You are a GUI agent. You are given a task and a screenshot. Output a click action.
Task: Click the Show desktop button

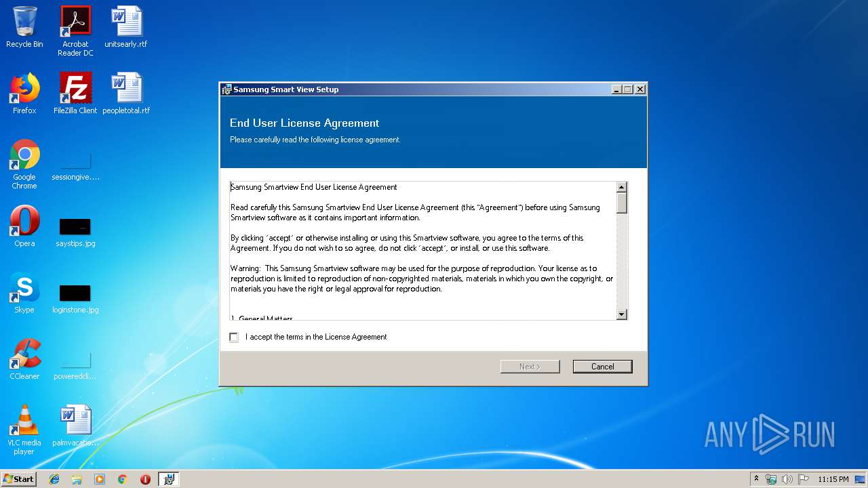coord(861,479)
